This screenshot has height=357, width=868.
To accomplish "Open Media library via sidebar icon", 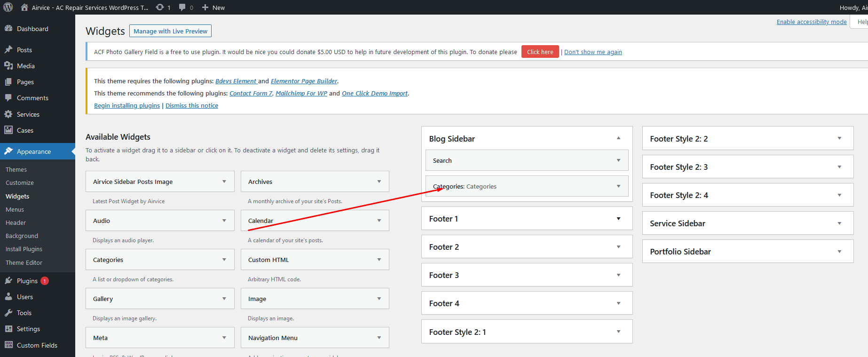I will click(x=8, y=66).
